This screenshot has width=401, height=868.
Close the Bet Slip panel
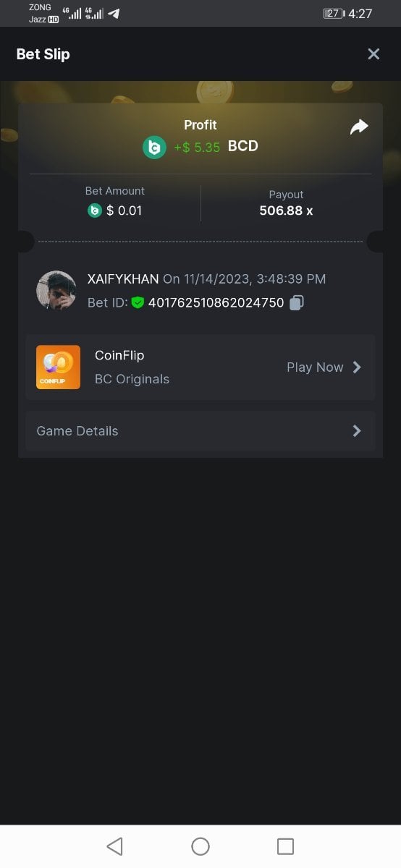[x=373, y=54]
